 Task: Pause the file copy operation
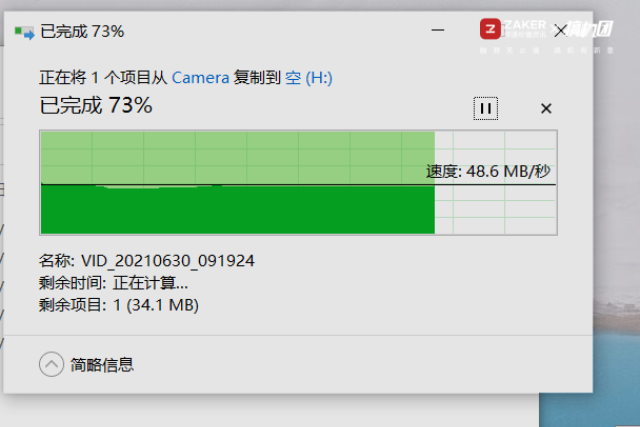485,109
